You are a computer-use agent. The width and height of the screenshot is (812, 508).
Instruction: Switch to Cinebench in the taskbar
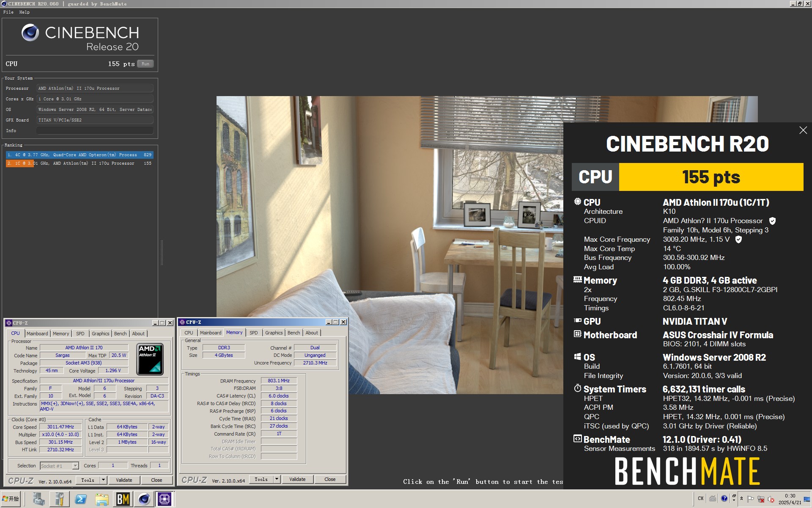coord(144,499)
